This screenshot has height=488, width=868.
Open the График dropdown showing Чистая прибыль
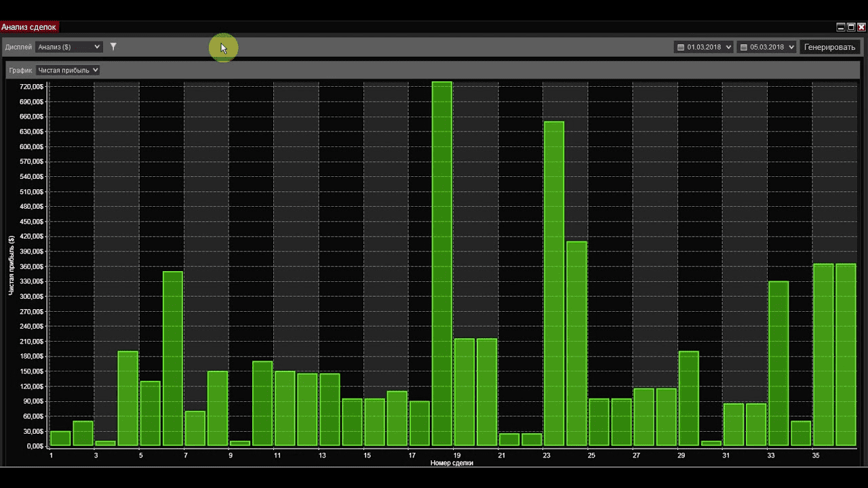[68, 70]
